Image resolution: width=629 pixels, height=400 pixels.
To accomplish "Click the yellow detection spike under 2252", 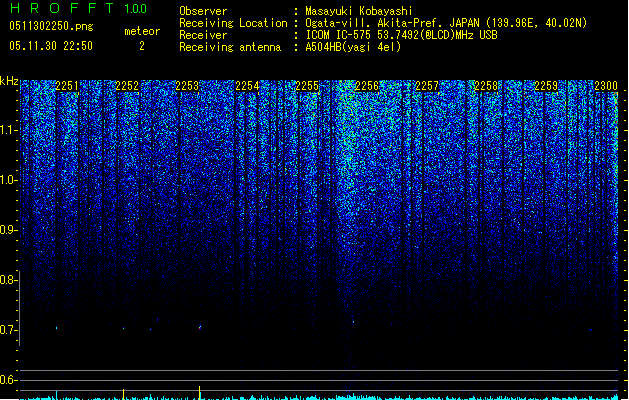I will click(124, 394).
